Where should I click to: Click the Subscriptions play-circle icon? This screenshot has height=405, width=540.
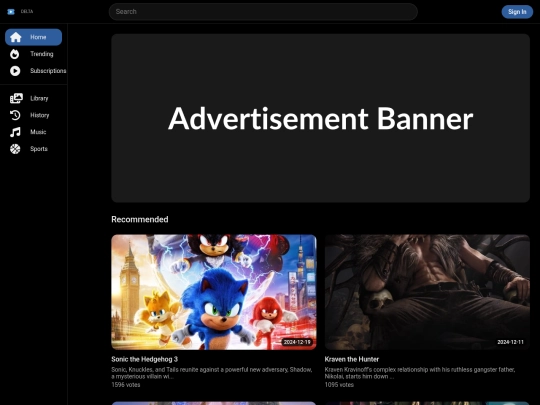(15, 71)
